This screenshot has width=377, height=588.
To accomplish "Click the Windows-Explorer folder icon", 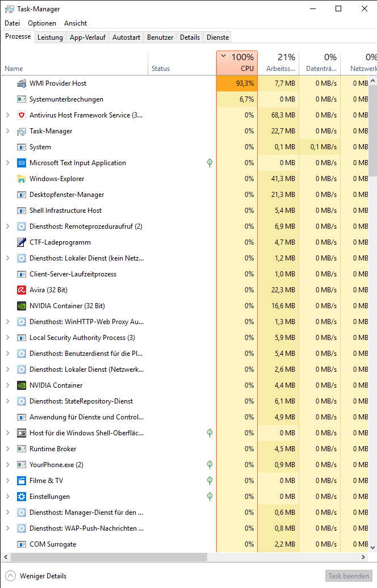I will click(x=22, y=179).
